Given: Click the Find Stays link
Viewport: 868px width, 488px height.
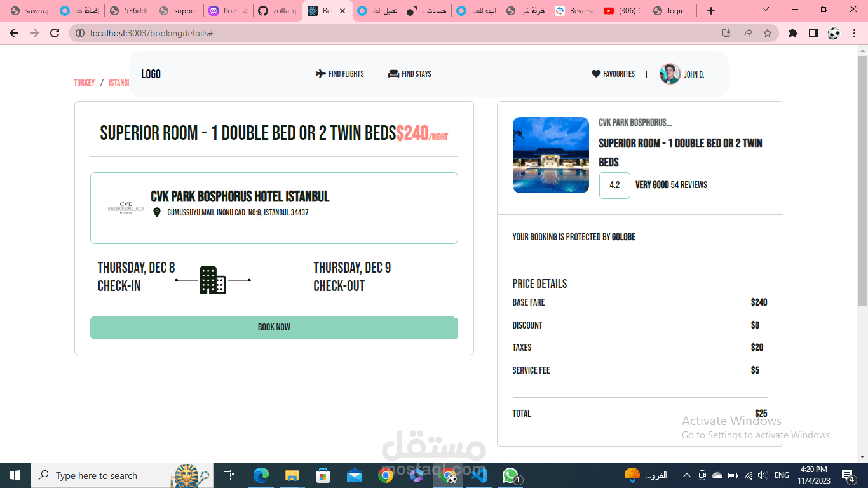Looking at the screenshot, I should 410,74.
